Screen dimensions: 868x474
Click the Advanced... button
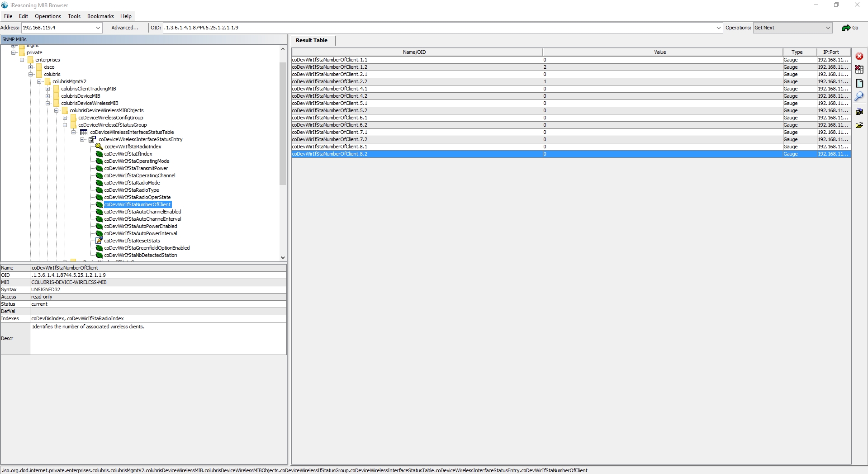pyautogui.click(x=125, y=28)
